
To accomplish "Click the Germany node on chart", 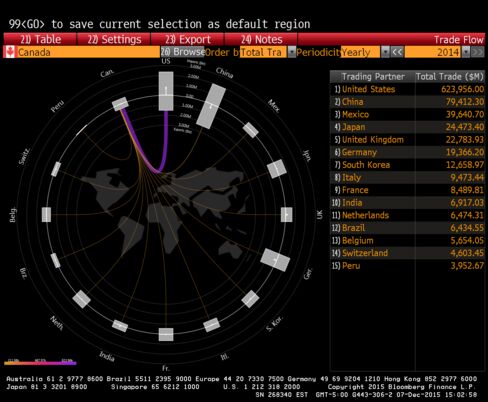I will [275, 260].
